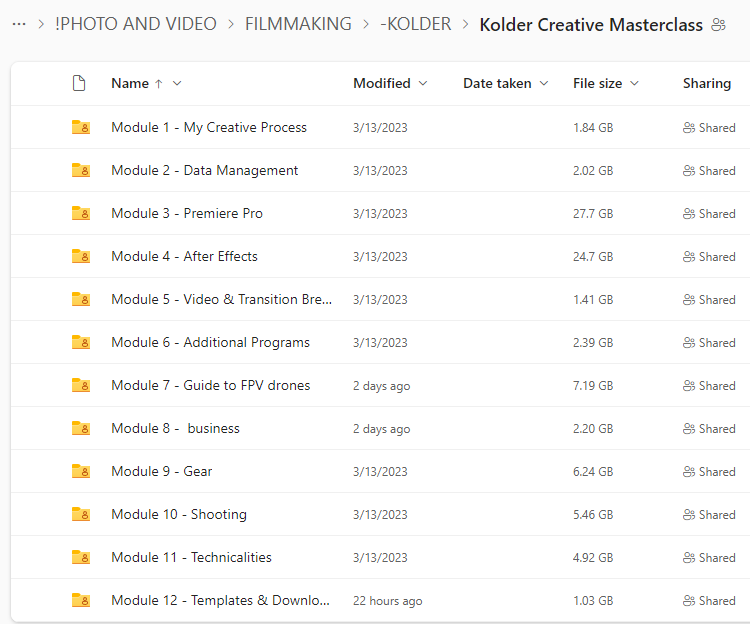Click Shared status for Module 10 row
The height and width of the screenshot is (624, 750).
pos(709,515)
